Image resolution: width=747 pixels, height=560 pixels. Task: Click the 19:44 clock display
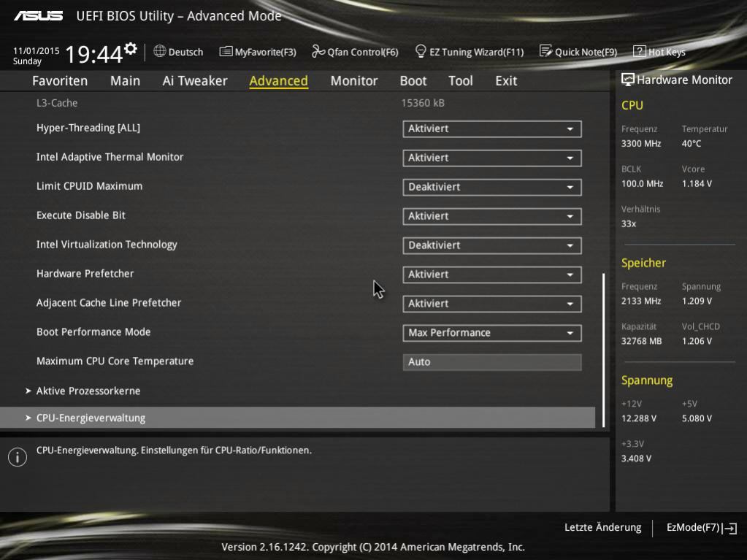click(94, 54)
